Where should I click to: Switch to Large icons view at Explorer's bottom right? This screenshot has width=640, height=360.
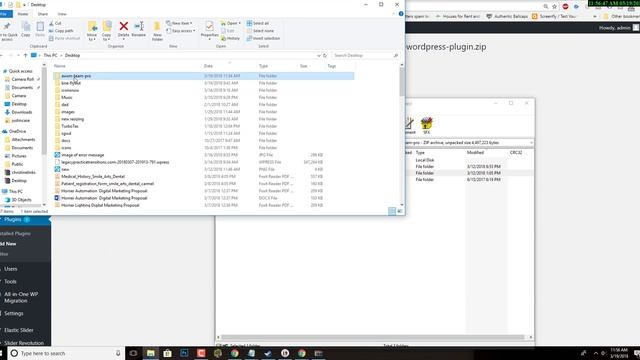tap(400, 211)
